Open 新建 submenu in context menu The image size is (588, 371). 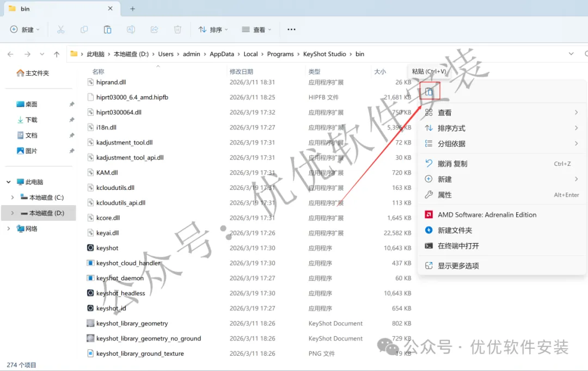[x=502, y=179]
